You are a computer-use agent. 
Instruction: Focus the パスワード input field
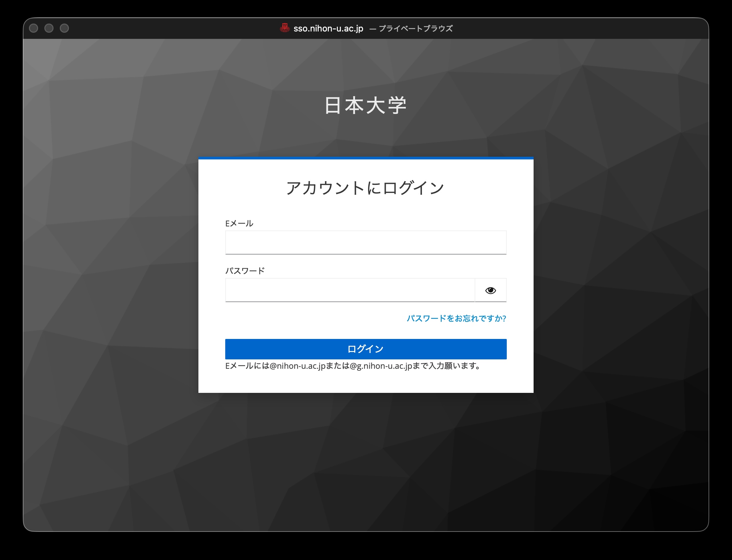[x=350, y=290]
